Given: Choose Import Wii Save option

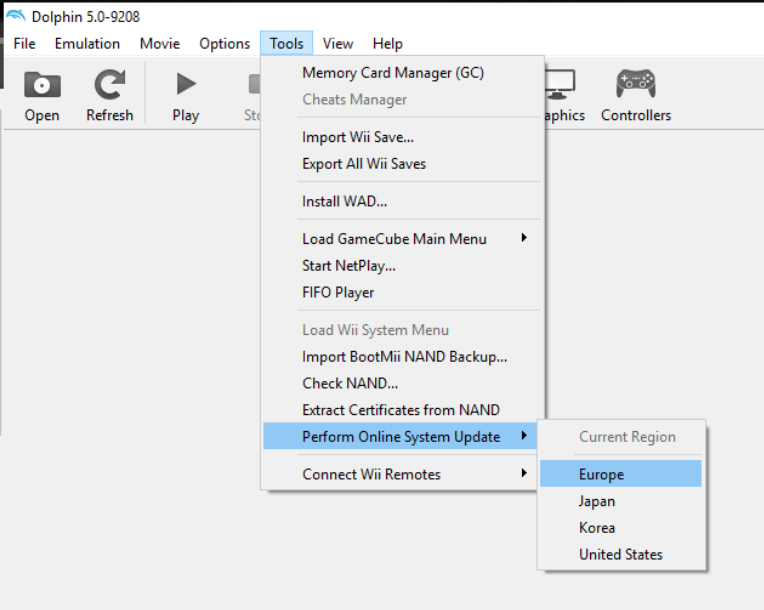Looking at the screenshot, I should pos(358,137).
